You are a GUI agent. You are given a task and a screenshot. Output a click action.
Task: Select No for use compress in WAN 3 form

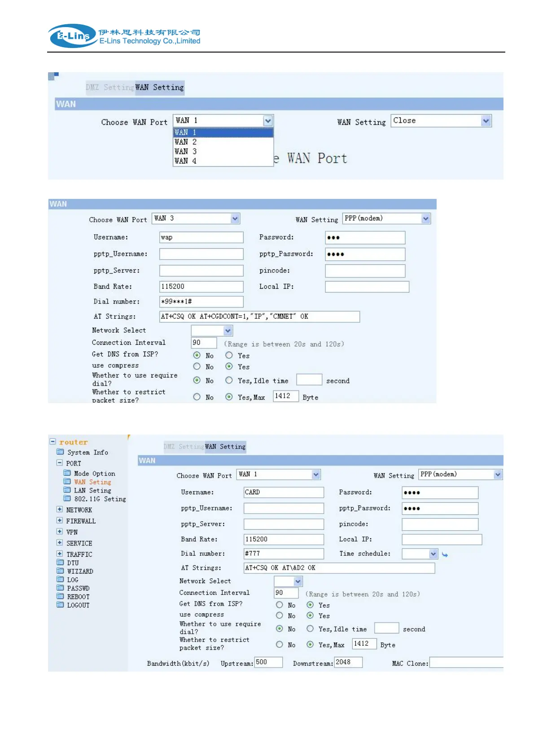point(197,366)
